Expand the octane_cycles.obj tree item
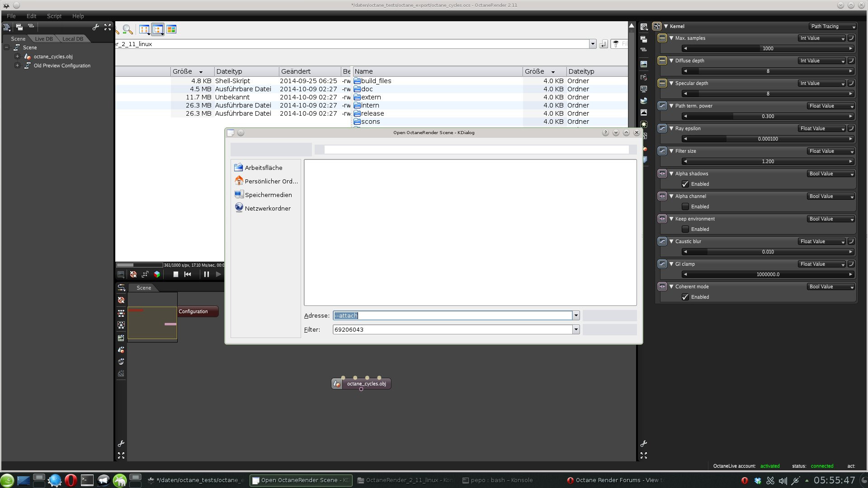Image resolution: width=868 pixels, height=488 pixels. tap(17, 56)
